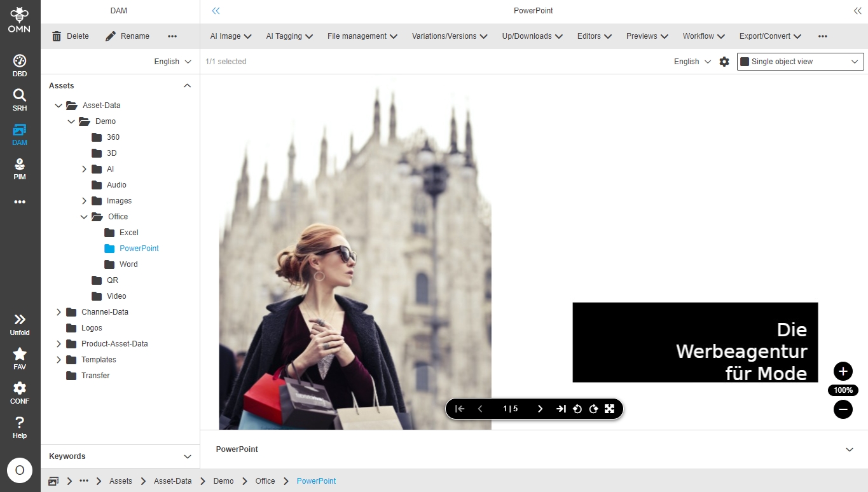This screenshot has height=492, width=868.
Task: Unfold the left navigation sidebar
Action: [x=20, y=324]
